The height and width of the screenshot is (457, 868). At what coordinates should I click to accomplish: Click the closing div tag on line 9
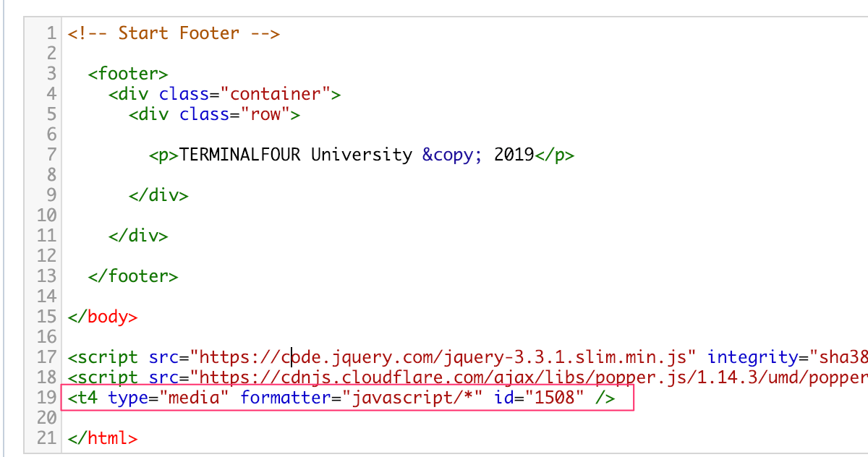[x=158, y=195]
